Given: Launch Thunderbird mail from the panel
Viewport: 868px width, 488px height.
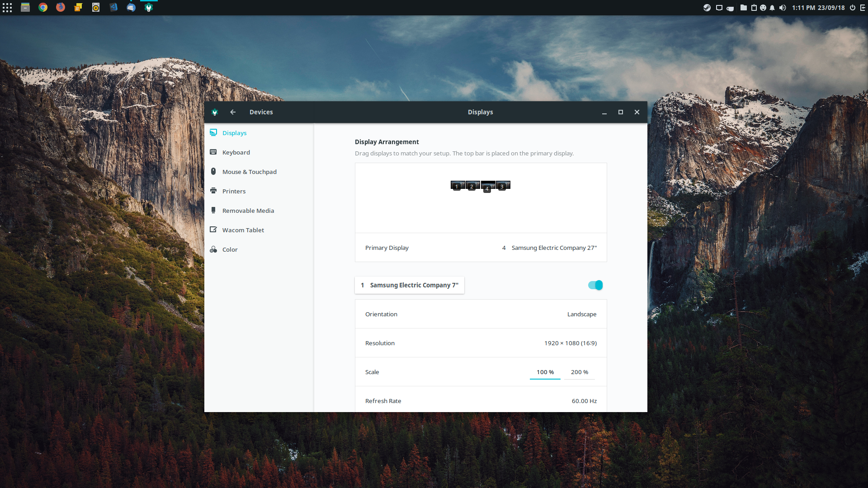Looking at the screenshot, I should tap(131, 7).
